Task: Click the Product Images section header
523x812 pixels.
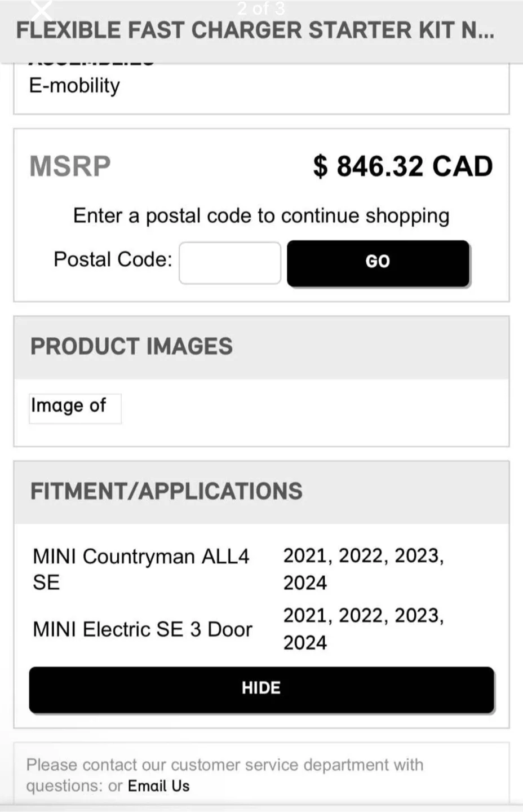Action: pos(131,346)
